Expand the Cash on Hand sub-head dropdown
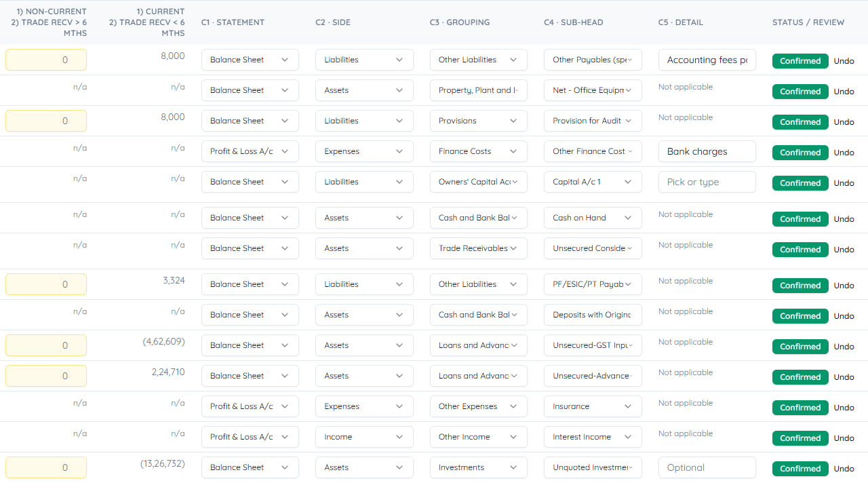868x483 pixels. pyautogui.click(x=593, y=218)
